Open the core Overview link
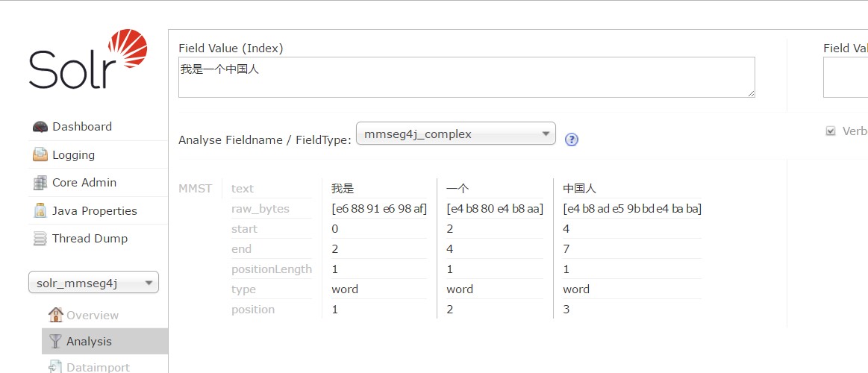 coord(93,316)
